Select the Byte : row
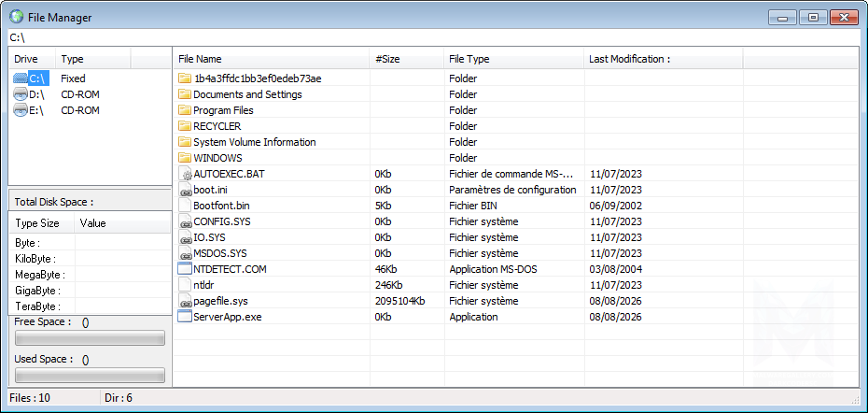 pos(90,243)
